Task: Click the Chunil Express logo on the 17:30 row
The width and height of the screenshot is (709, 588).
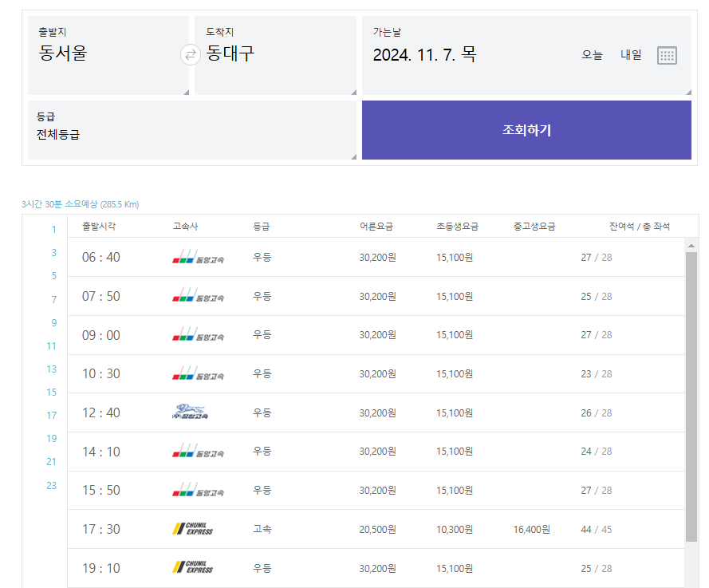Action: click(x=193, y=529)
